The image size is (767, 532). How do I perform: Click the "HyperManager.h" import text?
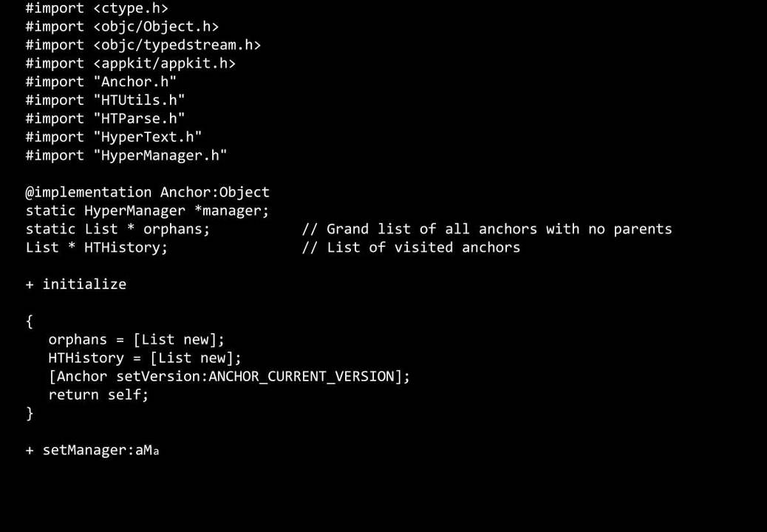click(x=160, y=156)
